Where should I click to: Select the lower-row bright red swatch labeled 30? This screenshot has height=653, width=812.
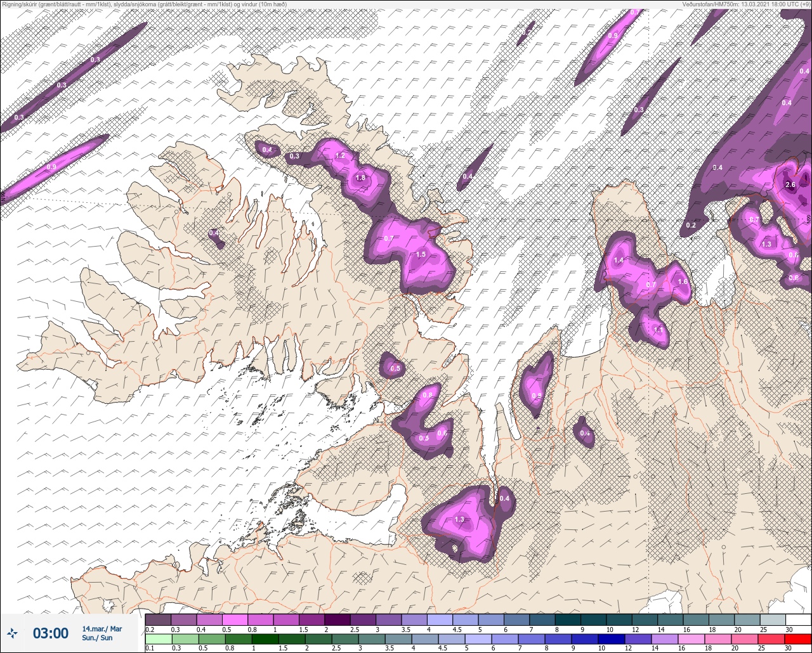(x=798, y=639)
